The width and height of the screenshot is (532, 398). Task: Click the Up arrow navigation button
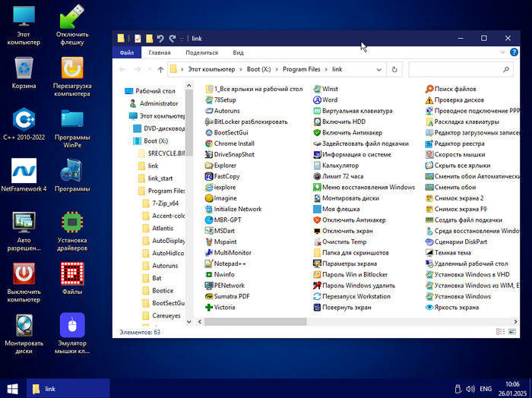(x=160, y=70)
